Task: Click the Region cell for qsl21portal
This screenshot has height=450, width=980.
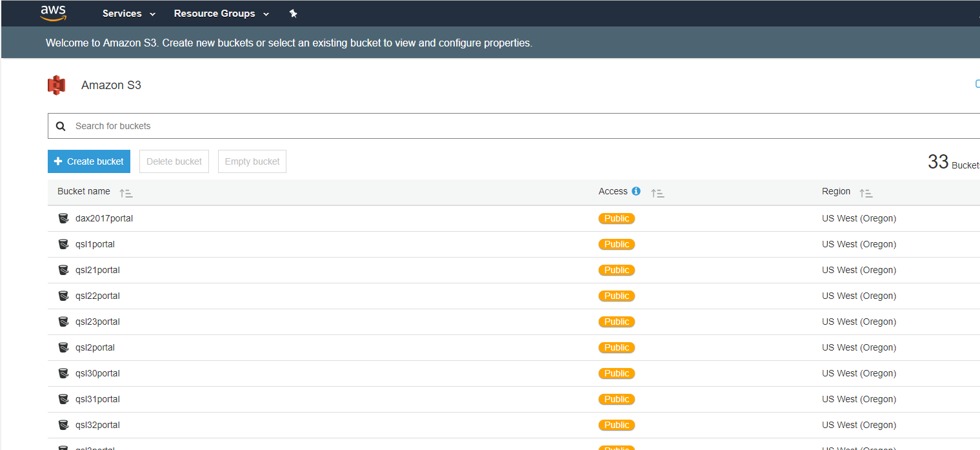Action: click(x=859, y=270)
